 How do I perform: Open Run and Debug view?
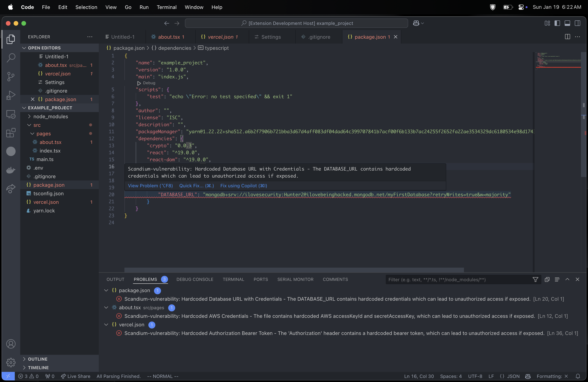tap(11, 95)
